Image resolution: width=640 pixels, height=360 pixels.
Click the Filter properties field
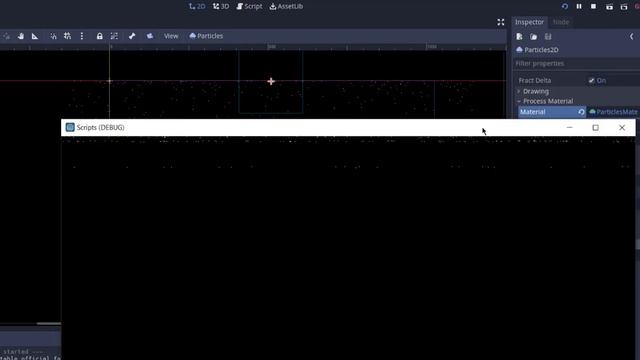click(576, 64)
